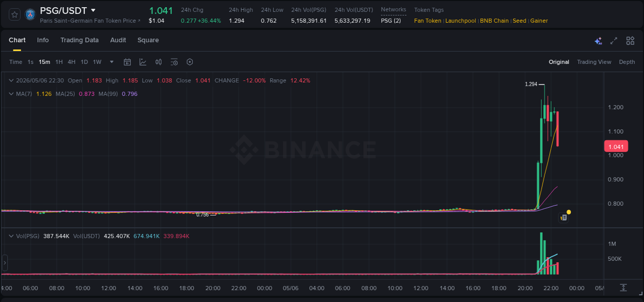Click the 22:00 time axis label
The image size is (644, 302).
[x=551, y=288]
